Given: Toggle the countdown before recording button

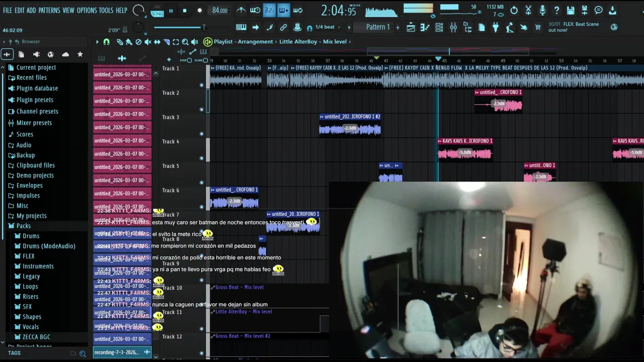Looking at the screenshot, I should (x=269, y=10).
